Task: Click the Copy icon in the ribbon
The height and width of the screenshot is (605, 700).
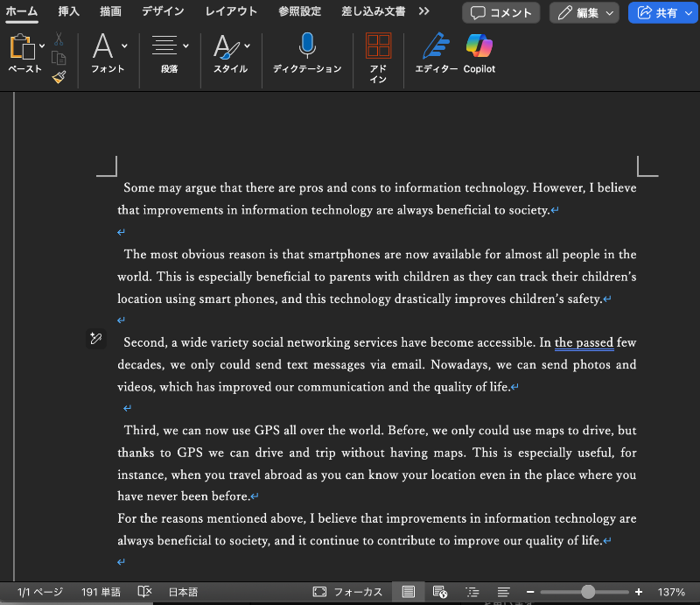Action: coord(59,58)
